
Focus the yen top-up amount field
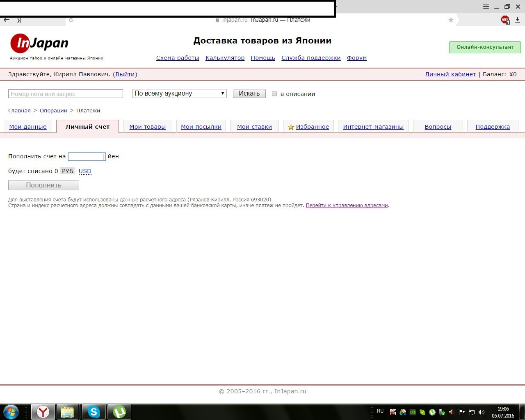[87, 156]
